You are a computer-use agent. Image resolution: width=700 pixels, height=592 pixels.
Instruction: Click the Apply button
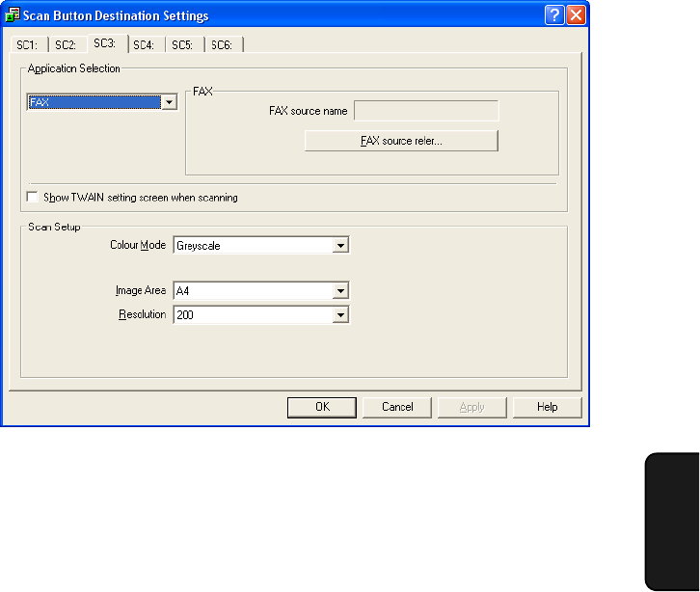[x=471, y=407]
